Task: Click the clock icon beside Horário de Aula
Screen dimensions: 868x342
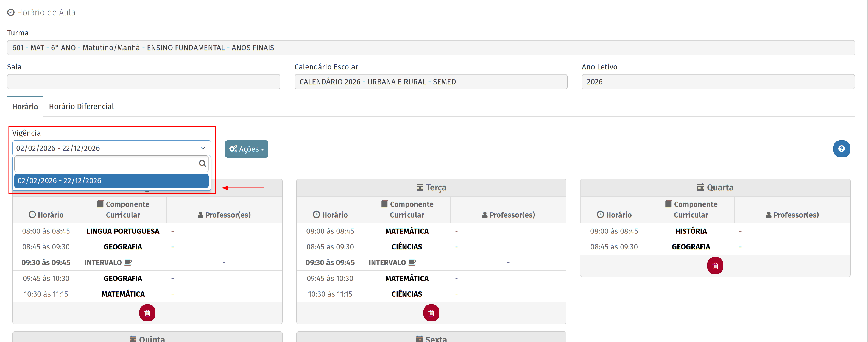Action: click(x=11, y=12)
